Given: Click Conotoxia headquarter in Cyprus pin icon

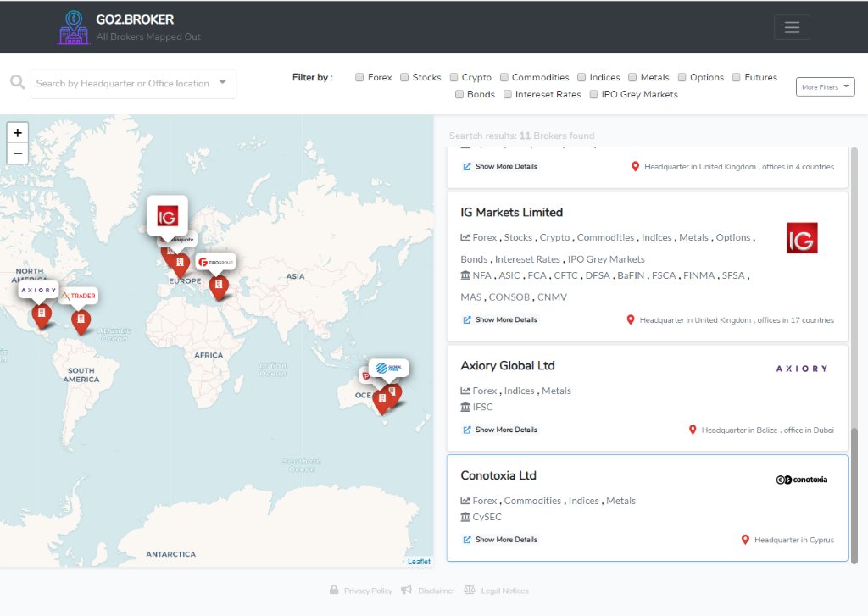Looking at the screenshot, I should pos(745,539).
